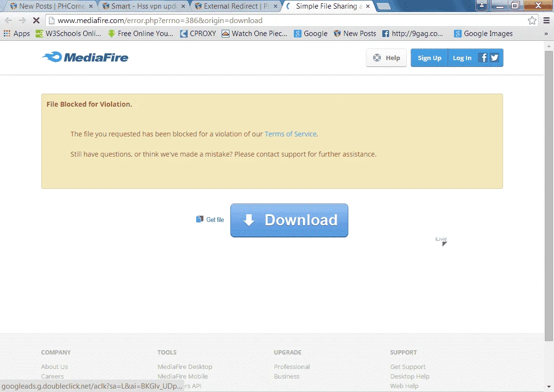Click the Sign Up button

(x=429, y=58)
